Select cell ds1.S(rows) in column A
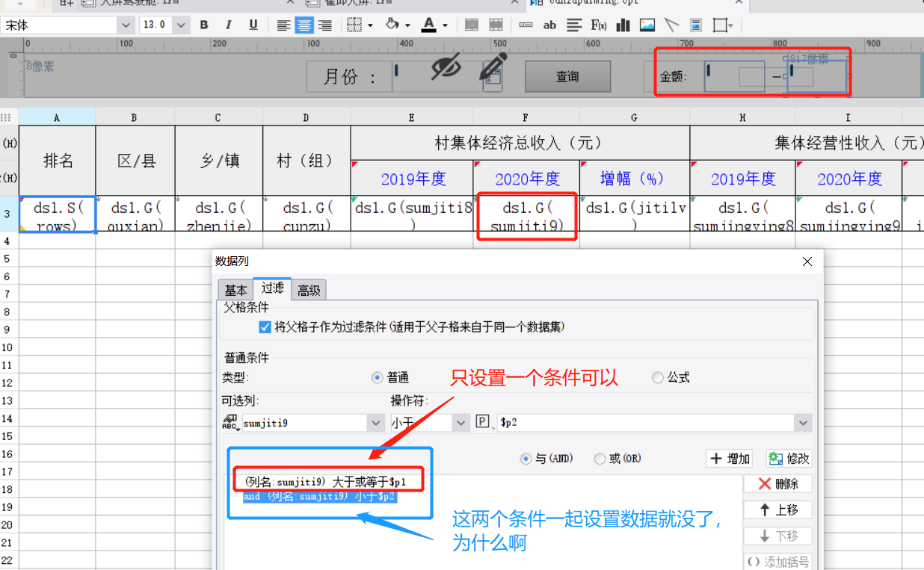 click(58, 216)
